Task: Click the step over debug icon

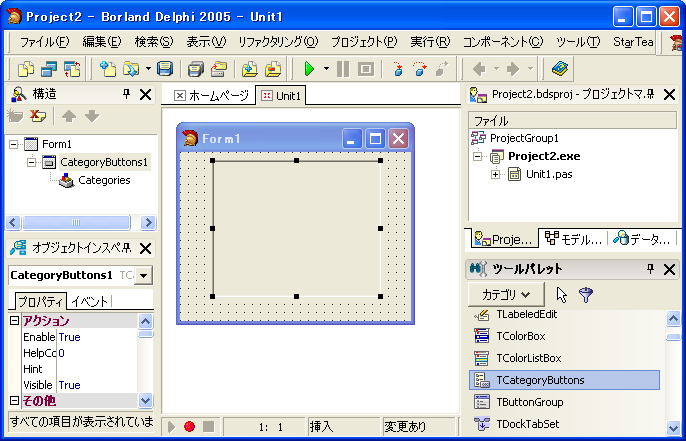Action: pos(420,69)
